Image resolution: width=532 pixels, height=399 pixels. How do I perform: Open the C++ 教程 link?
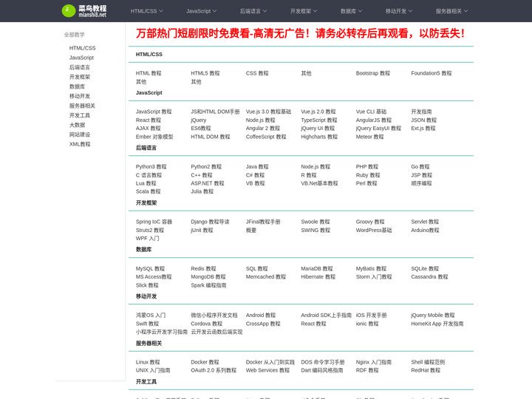(x=202, y=175)
